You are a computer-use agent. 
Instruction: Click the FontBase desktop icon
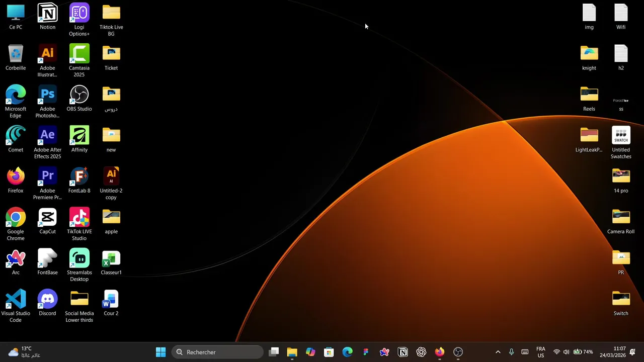47,261
